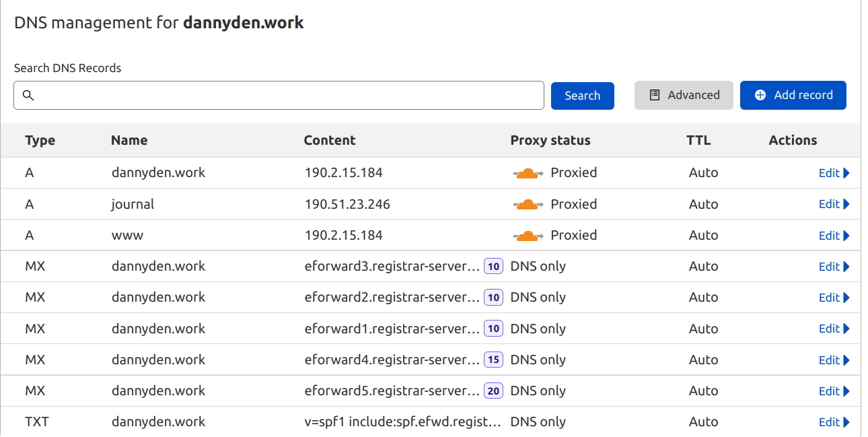Click the Add record button
868x437 pixels.
click(793, 95)
